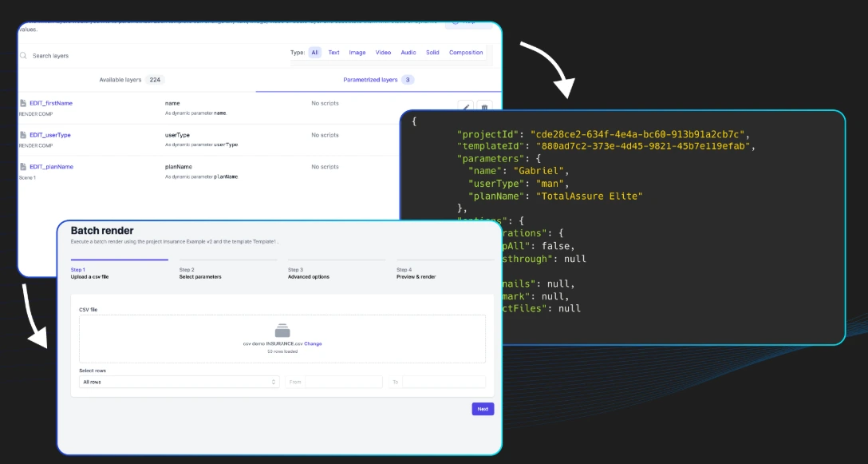Click the From row input field
The width and height of the screenshot is (868, 464).
tap(347, 382)
